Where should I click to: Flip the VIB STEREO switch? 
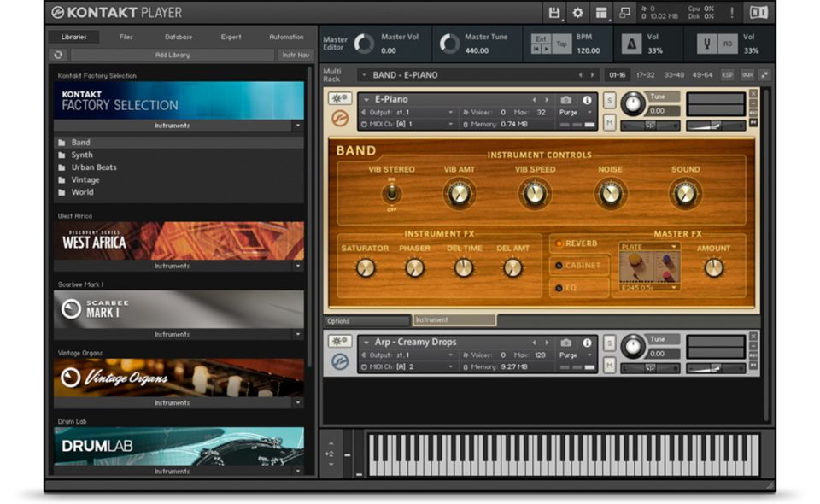392,193
